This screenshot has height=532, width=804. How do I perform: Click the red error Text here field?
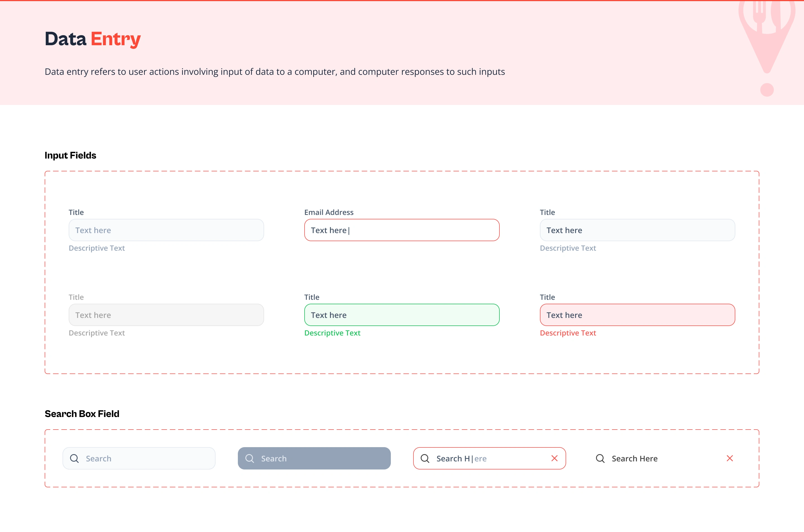click(637, 315)
